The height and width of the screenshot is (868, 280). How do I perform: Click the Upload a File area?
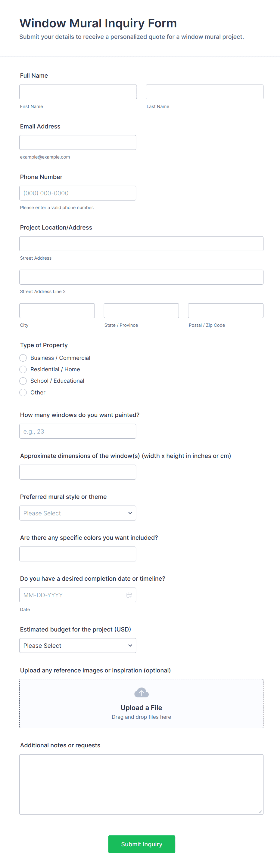tap(141, 707)
